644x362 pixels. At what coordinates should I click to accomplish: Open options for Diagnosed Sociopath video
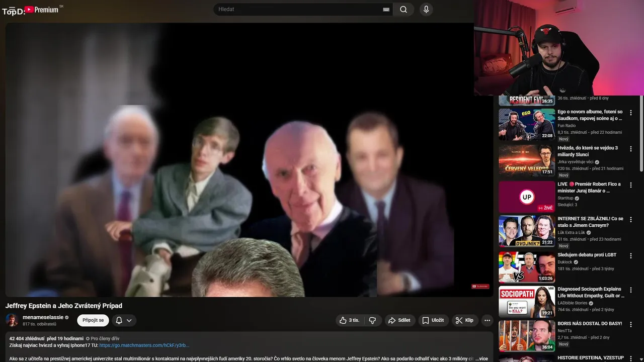631,291
